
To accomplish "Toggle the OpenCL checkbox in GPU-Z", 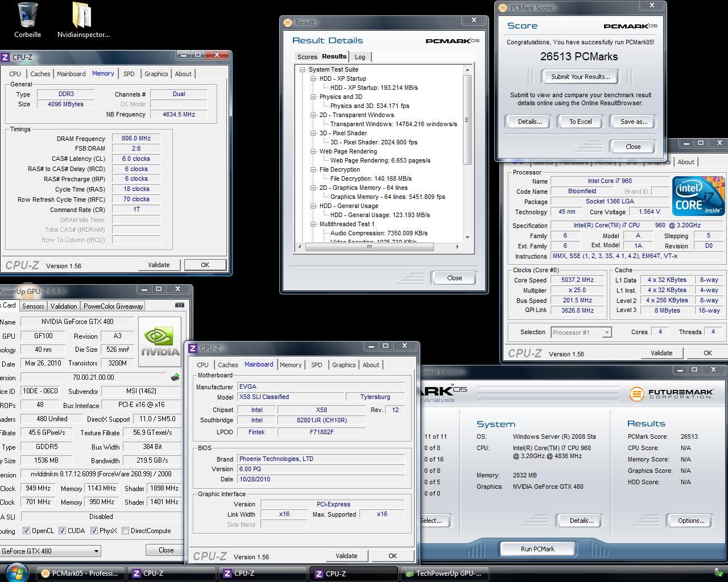I will 26,531.
